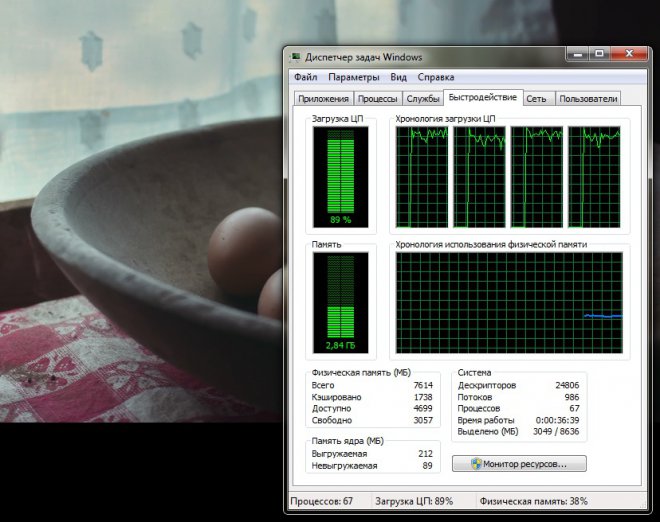The height and width of the screenshot is (522, 660).
Task: Go to the Сеть tab
Action: pos(537,99)
